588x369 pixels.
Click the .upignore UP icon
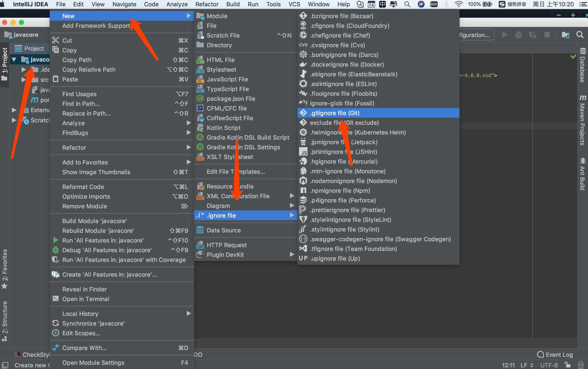(303, 258)
